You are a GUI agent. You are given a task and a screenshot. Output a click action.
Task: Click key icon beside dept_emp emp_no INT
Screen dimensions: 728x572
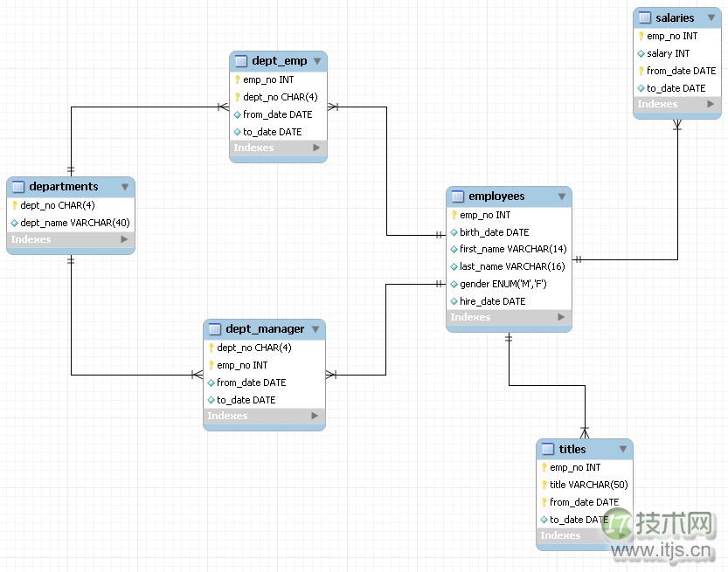(237, 79)
